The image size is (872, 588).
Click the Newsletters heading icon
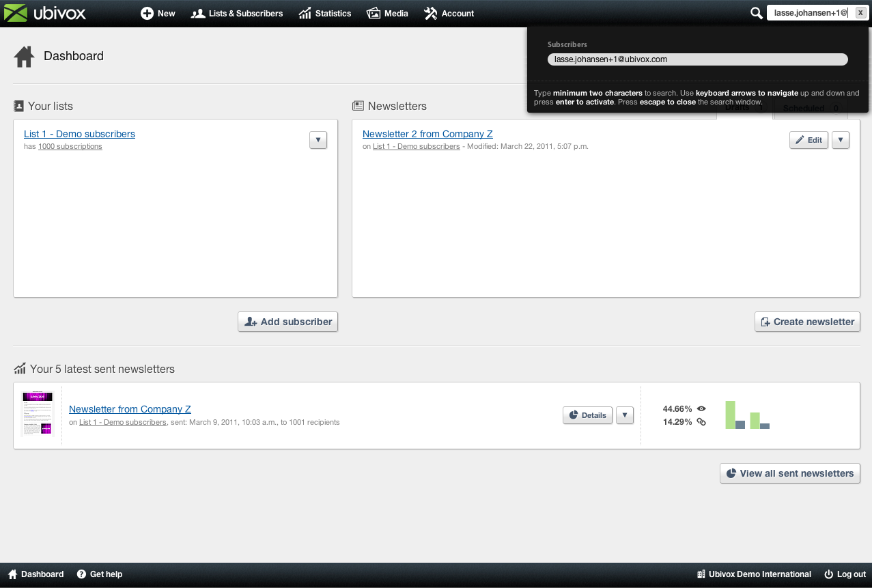[x=358, y=106]
